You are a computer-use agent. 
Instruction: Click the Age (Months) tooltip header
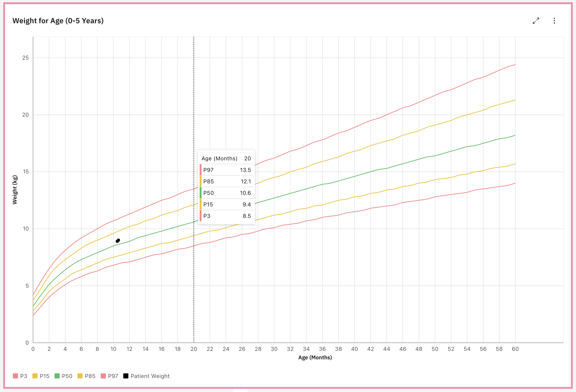[x=219, y=159]
